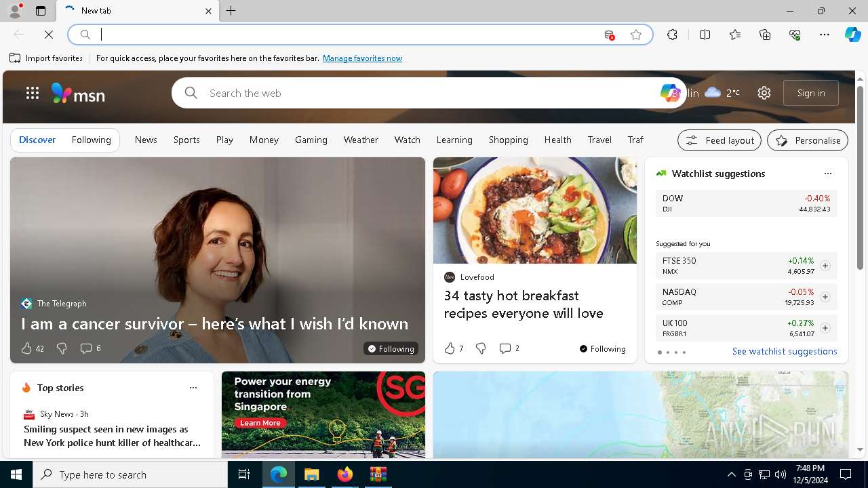868x488 pixels.
Task: Open the Edge profile icon
Action: [15, 11]
